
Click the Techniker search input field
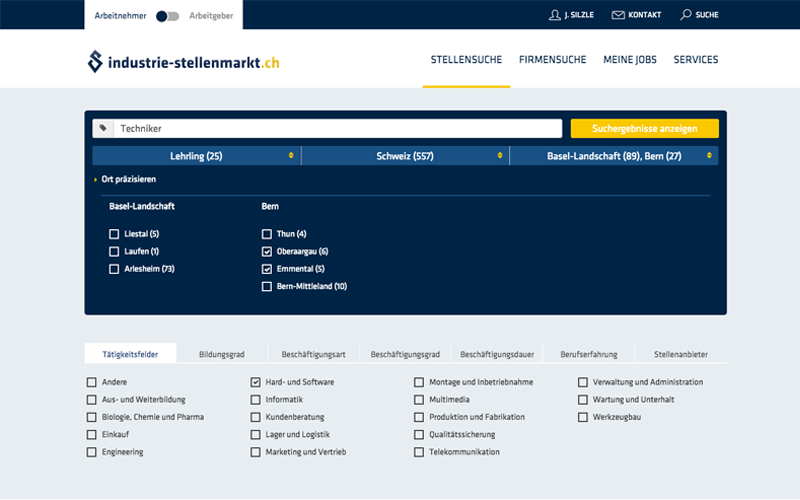click(x=335, y=129)
